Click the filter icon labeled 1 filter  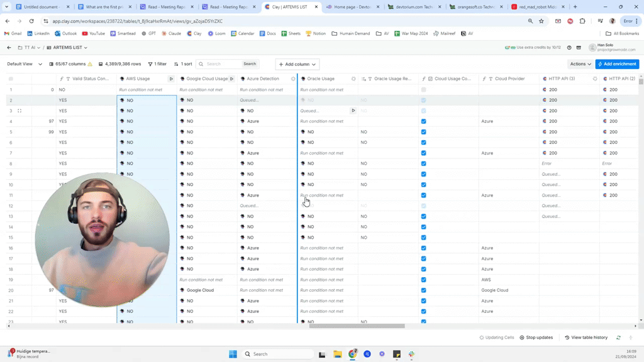(x=157, y=64)
